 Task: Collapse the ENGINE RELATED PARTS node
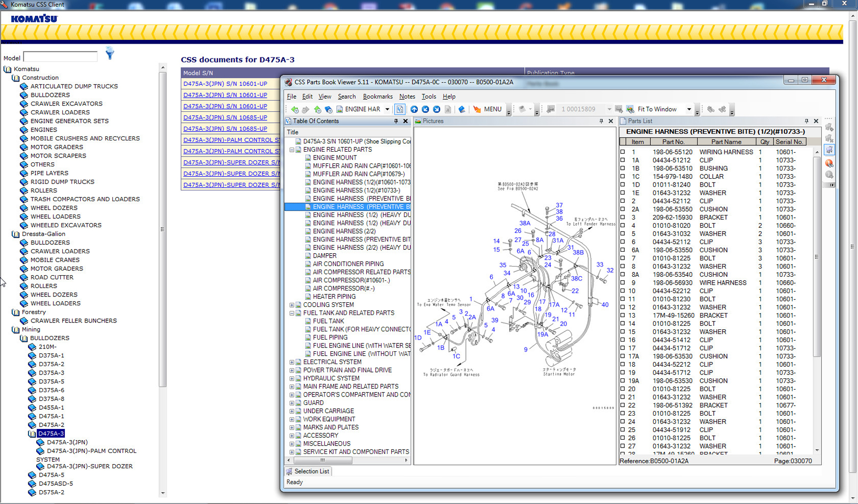(292, 150)
